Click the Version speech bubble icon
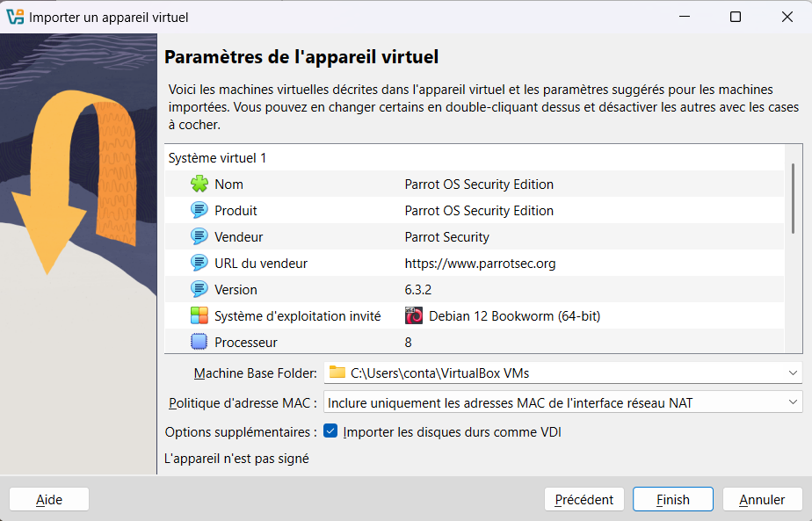The image size is (812, 521). [x=199, y=290]
